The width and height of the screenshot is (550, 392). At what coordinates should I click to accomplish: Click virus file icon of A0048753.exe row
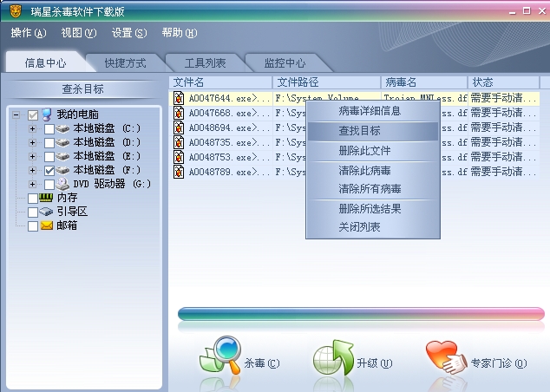(x=179, y=157)
